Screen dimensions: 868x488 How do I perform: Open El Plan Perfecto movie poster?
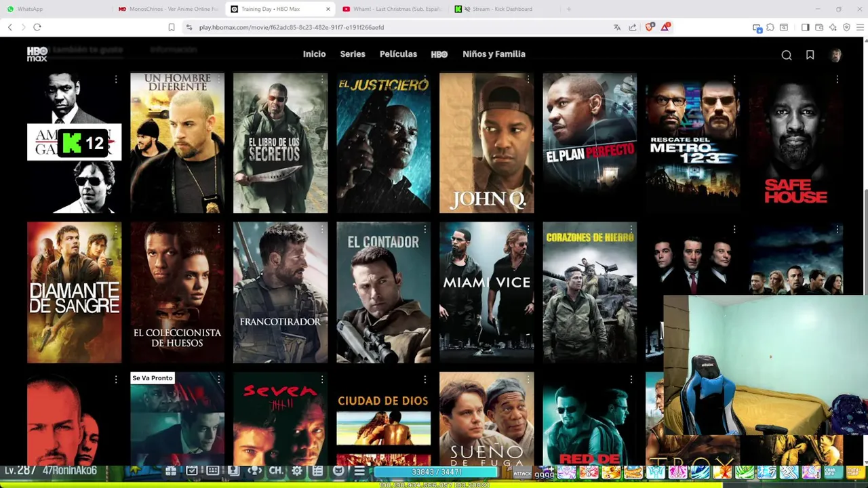589,143
